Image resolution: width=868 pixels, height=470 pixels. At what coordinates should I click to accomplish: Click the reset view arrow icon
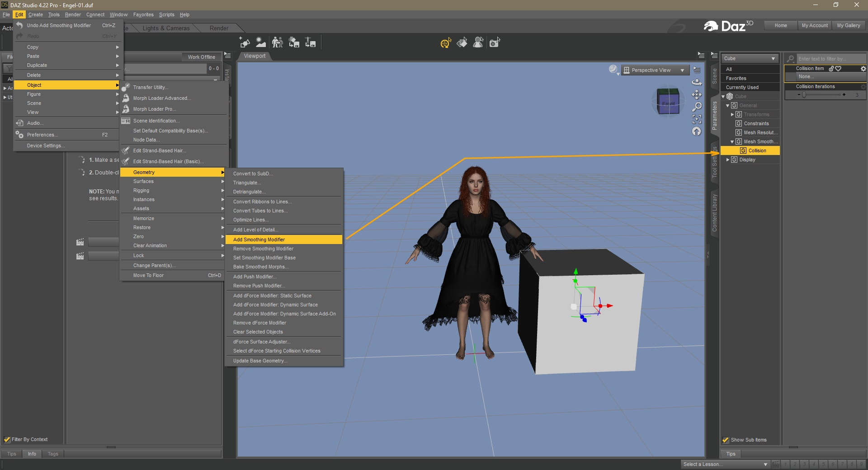pos(697,132)
